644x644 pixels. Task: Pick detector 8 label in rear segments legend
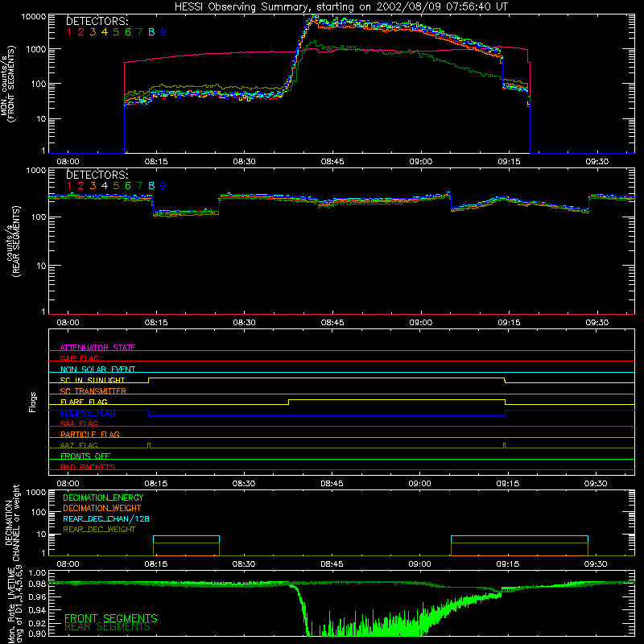click(151, 186)
